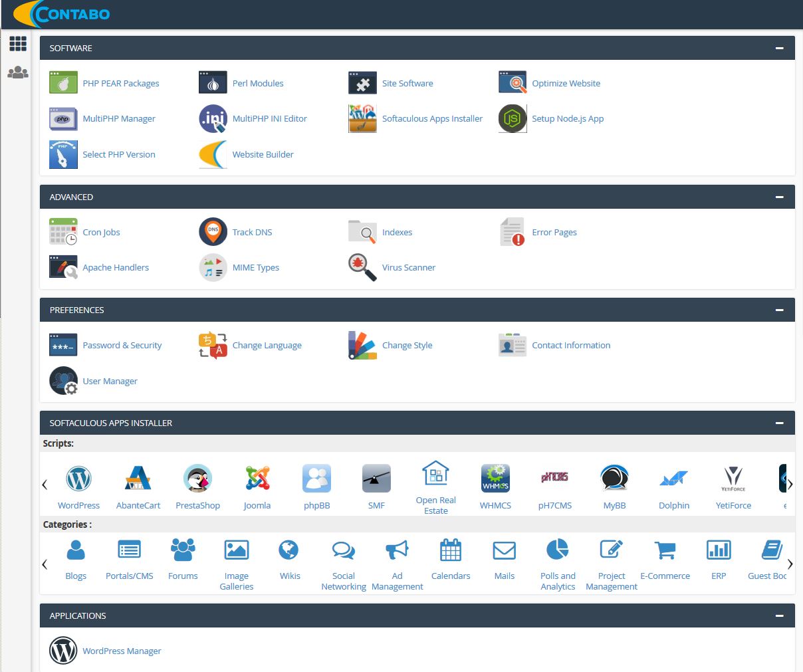Screen dimensions: 803x672
Task: Open the Change Style swatches icon
Action: [x=362, y=345]
